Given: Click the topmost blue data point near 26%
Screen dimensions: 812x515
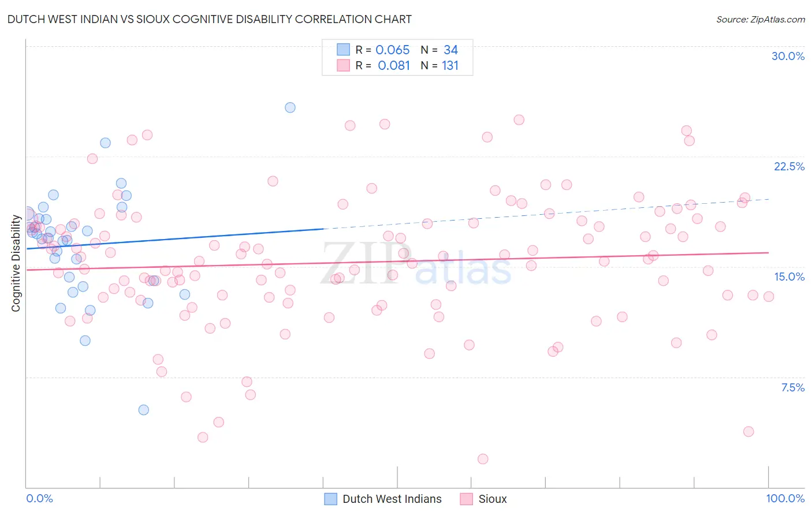Looking at the screenshot, I should click(290, 107).
